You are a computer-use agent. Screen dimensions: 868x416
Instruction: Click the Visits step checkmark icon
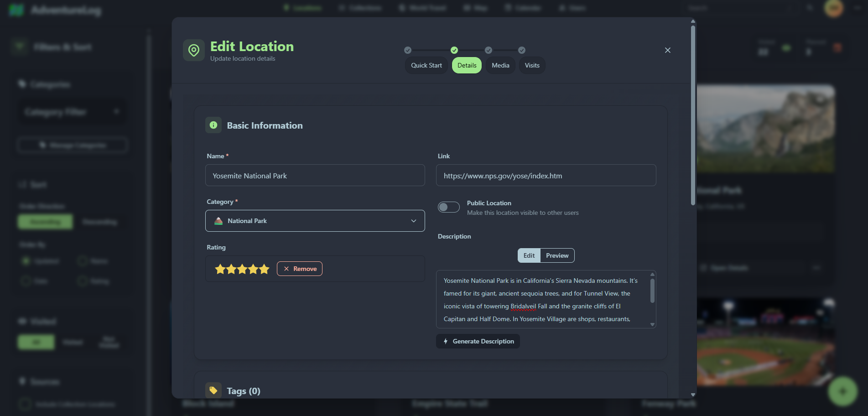[x=522, y=50]
